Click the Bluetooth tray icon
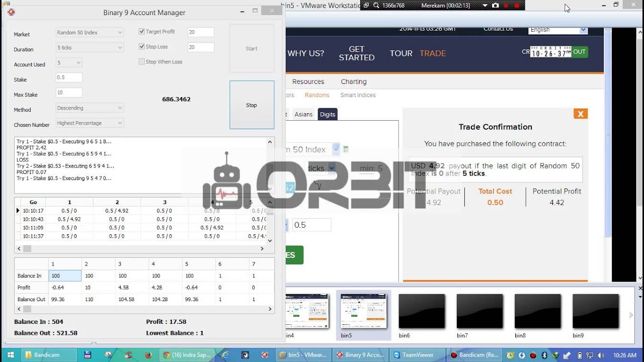This screenshot has width=644, height=362. pos(544,355)
